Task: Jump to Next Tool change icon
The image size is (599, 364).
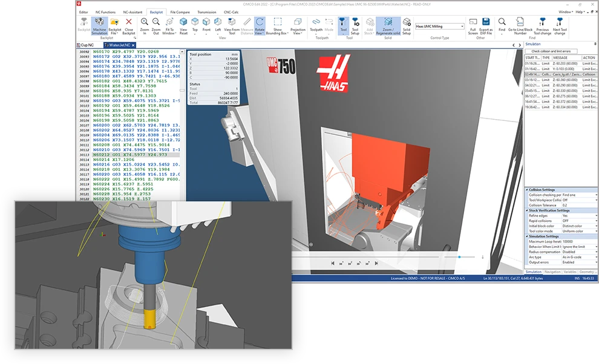Action: point(560,25)
